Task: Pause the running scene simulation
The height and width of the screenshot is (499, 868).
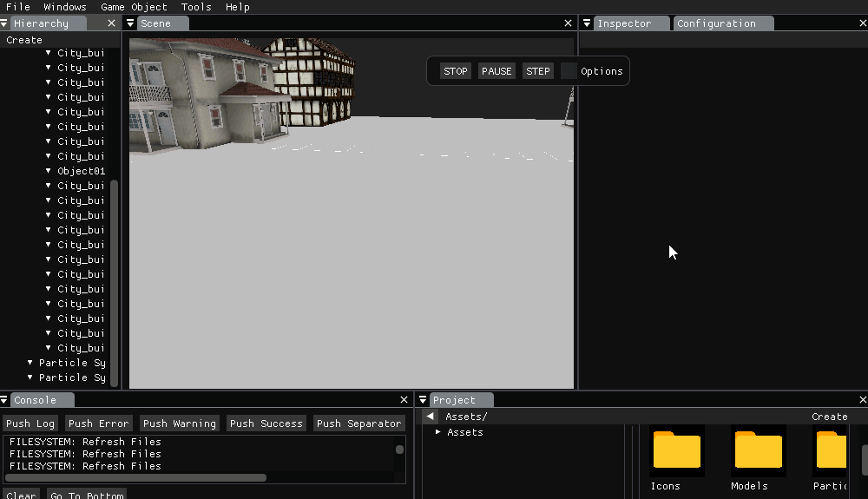Action: click(496, 71)
